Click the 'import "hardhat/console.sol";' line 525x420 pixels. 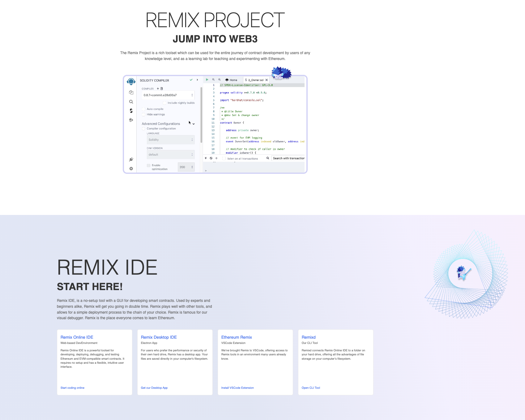click(x=242, y=100)
